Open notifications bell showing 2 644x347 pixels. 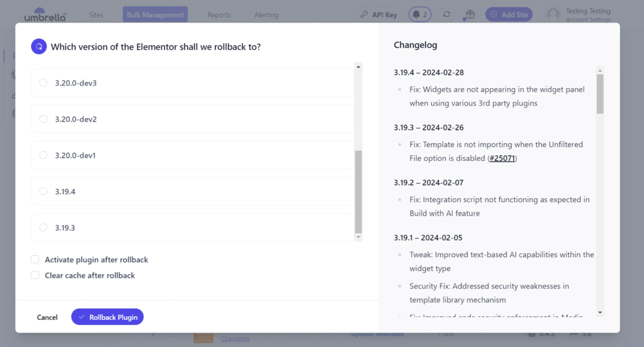(419, 14)
